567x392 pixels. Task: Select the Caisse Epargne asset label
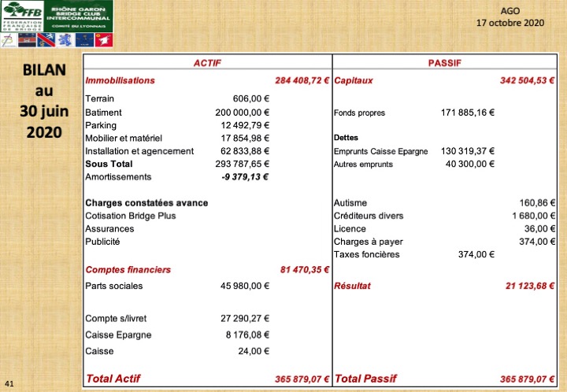click(118, 335)
